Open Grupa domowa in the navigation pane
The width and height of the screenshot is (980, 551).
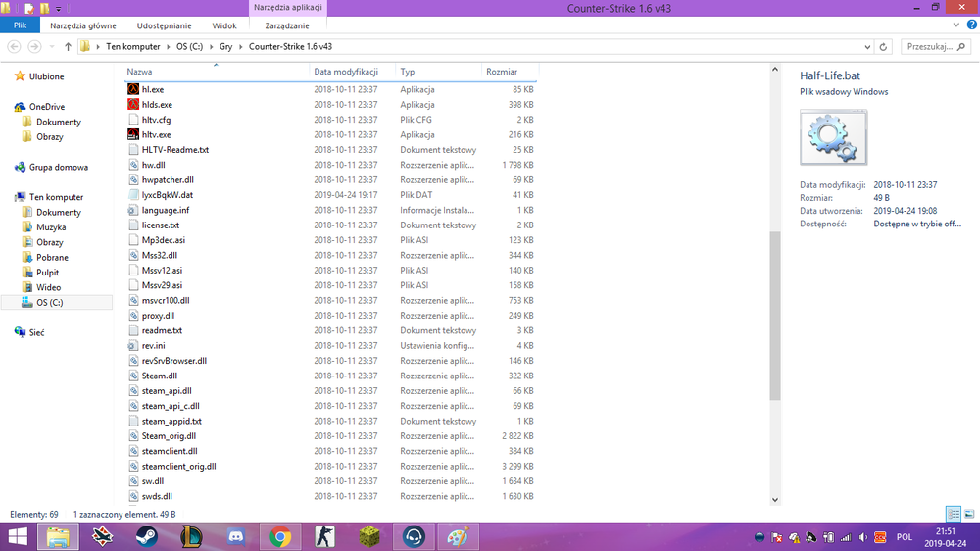coord(58,167)
